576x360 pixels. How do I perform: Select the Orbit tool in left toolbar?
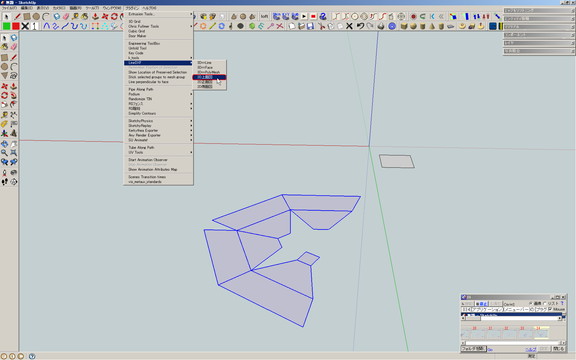click(x=4, y=144)
